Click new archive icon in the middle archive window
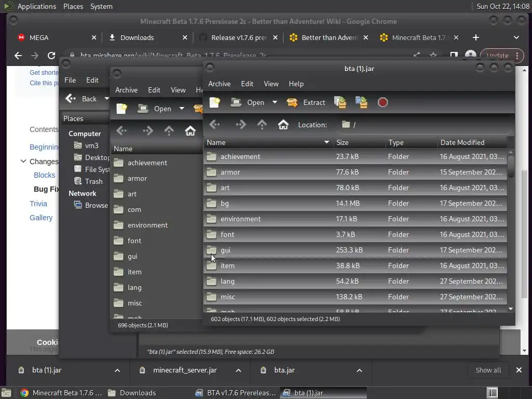Image resolution: width=532 pixels, height=399 pixels. tap(122, 109)
